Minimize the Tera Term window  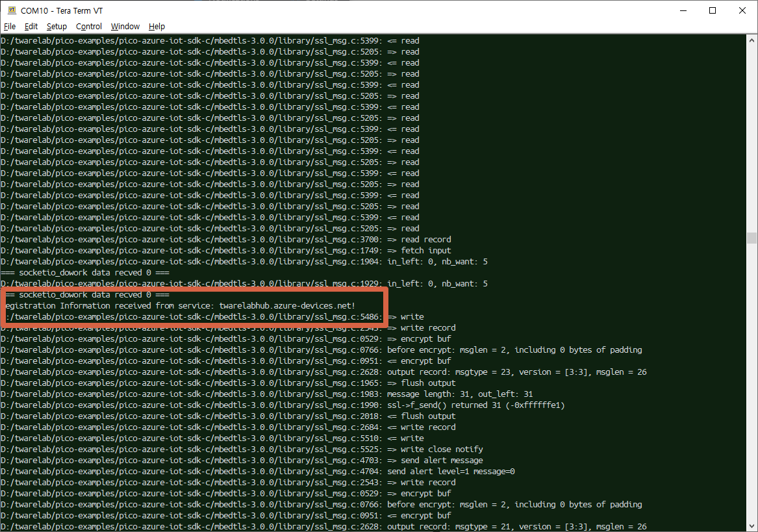(x=683, y=10)
